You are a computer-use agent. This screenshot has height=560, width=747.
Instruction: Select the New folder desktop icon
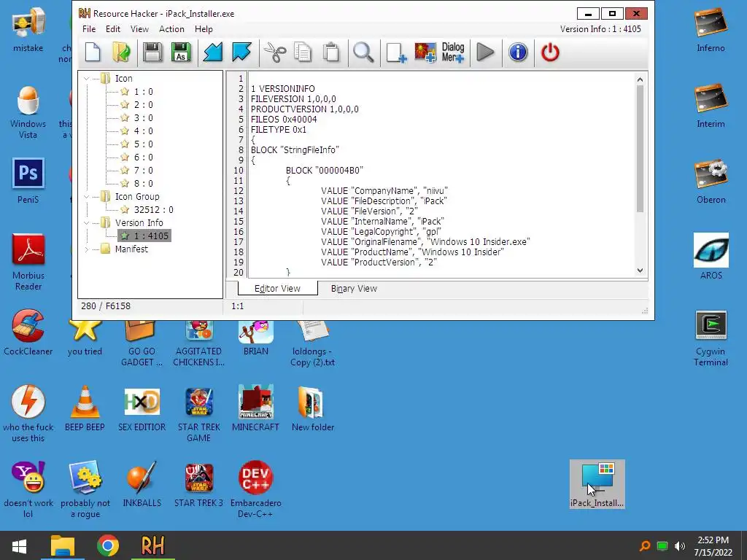coord(312,408)
